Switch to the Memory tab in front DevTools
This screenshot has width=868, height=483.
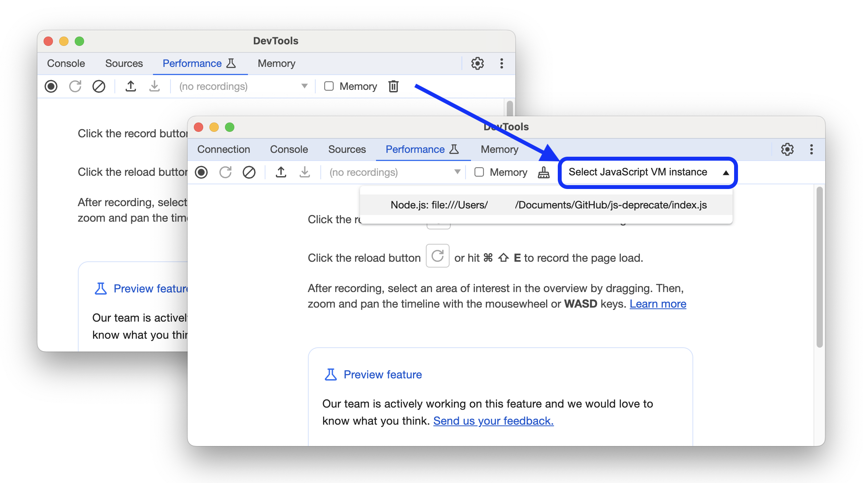pos(498,149)
